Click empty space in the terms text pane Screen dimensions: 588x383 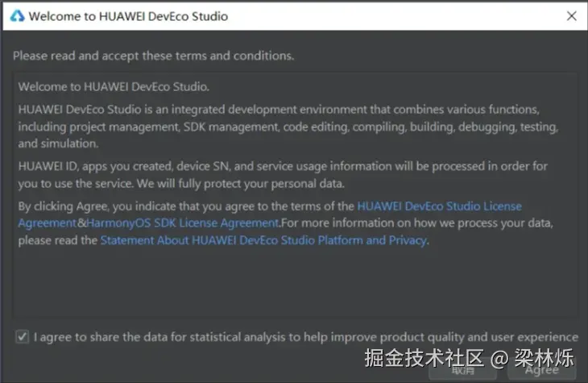pos(294,282)
